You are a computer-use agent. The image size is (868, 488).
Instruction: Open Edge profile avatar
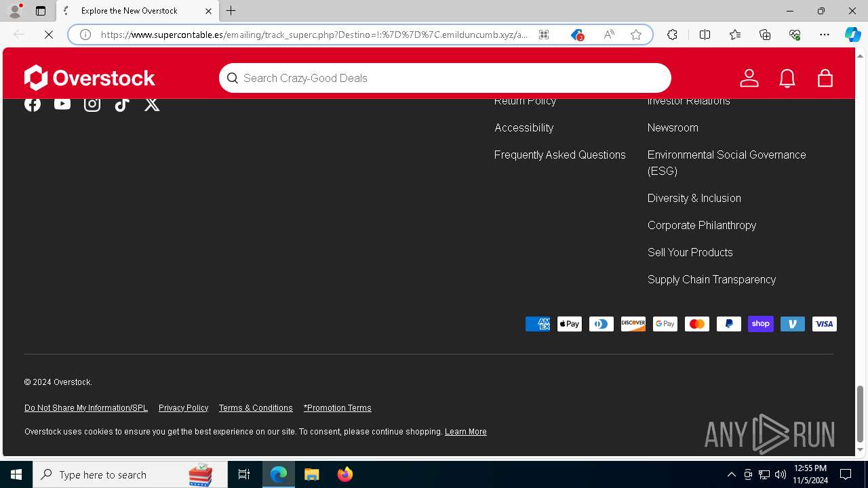click(14, 11)
